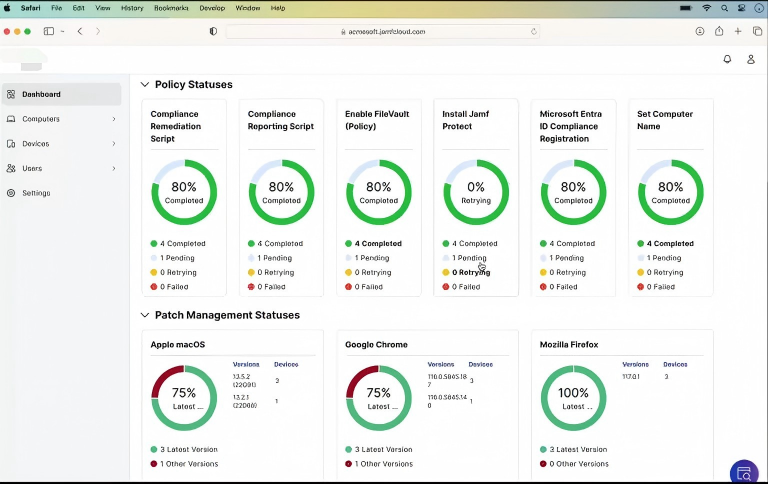The height and width of the screenshot is (484, 768).
Task: Click '1 Other Versions' under Apple macOS
Action: point(184,464)
